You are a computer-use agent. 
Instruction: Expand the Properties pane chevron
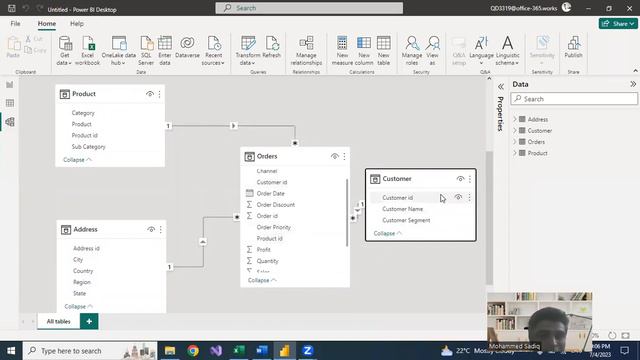501,87
